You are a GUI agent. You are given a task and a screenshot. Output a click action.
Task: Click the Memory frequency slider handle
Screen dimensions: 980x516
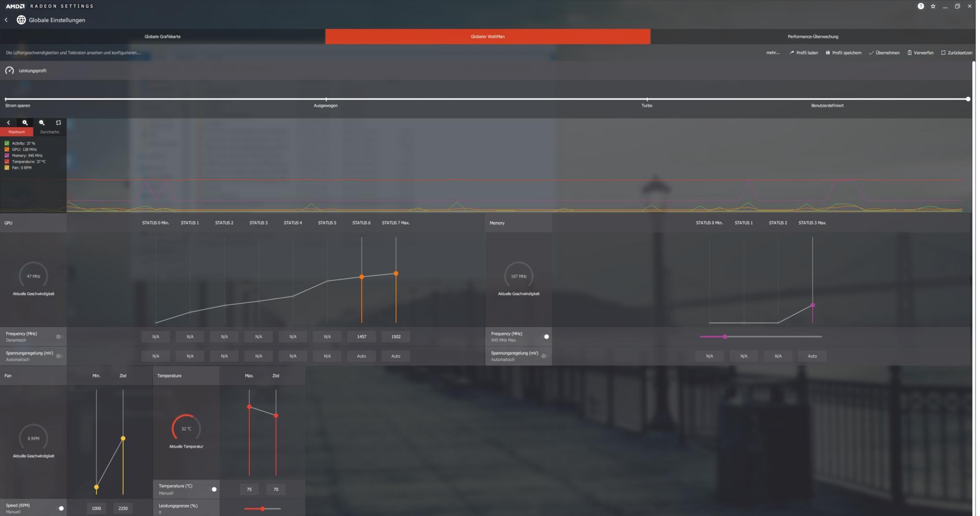coord(725,337)
